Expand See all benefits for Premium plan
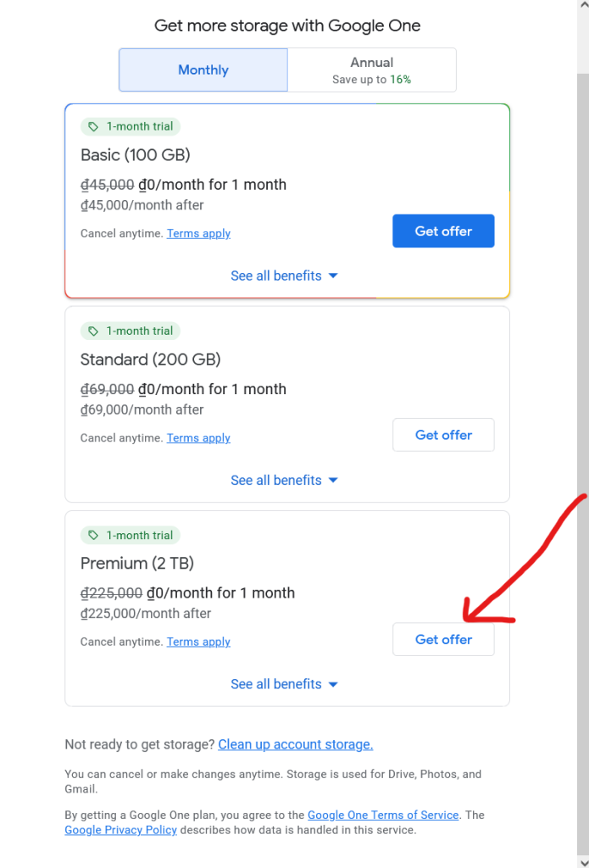The image size is (589, 868). coord(284,684)
